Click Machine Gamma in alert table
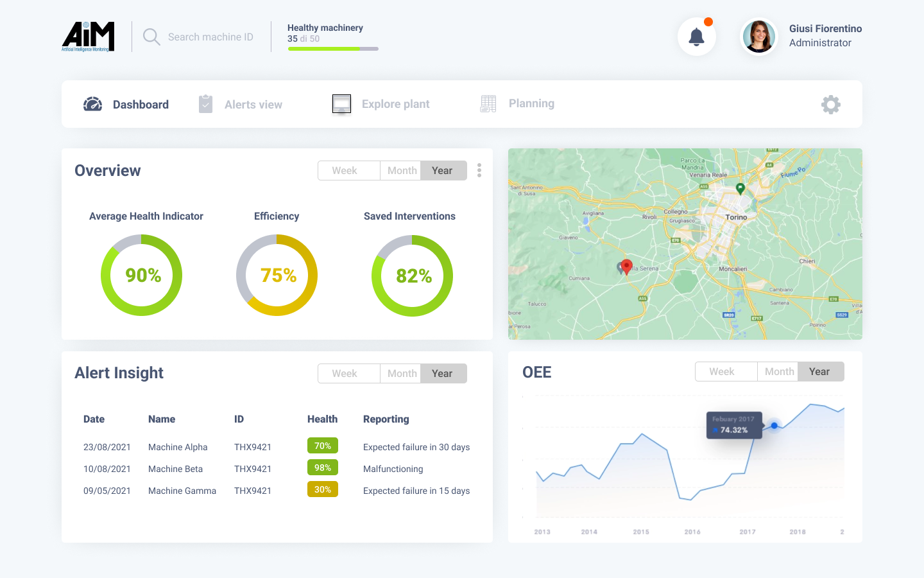924x578 pixels. (182, 491)
